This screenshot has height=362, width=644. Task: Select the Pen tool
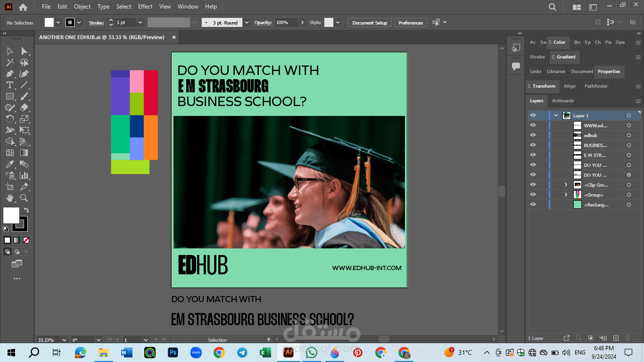pos(10,74)
